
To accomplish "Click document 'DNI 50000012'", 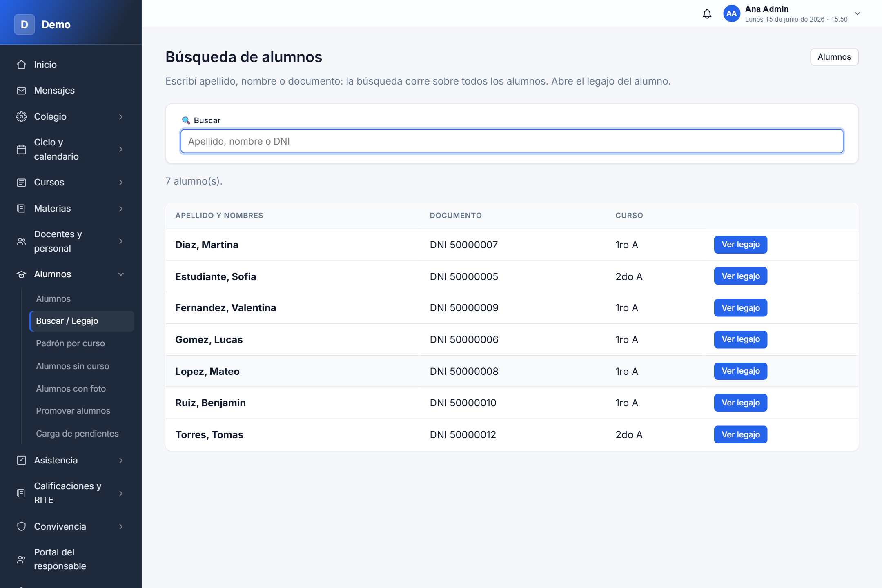I will tap(463, 435).
